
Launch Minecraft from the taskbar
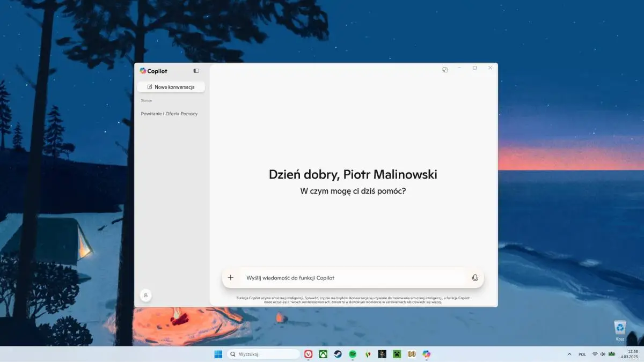(x=397, y=354)
